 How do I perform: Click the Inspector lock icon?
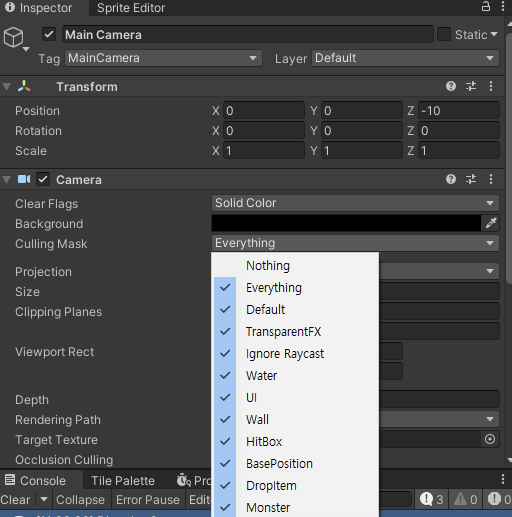coord(486,6)
